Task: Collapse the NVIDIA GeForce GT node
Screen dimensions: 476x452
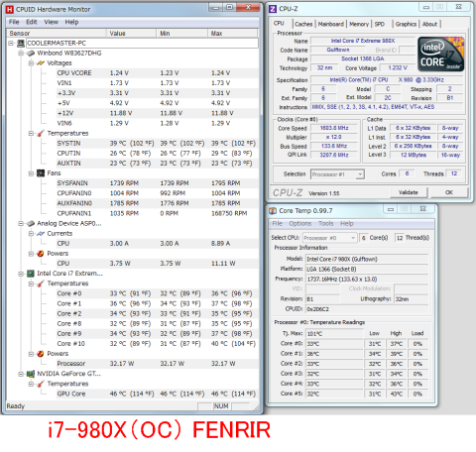Action: [x=21, y=374]
